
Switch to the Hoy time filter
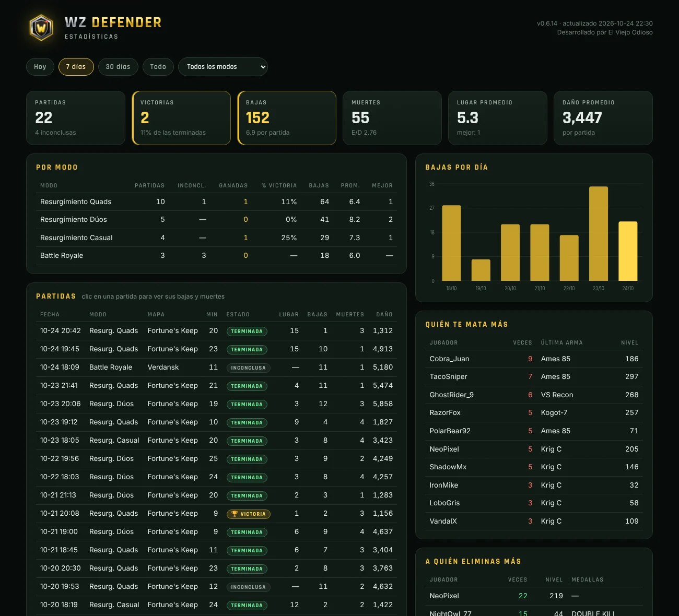tap(40, 67)
